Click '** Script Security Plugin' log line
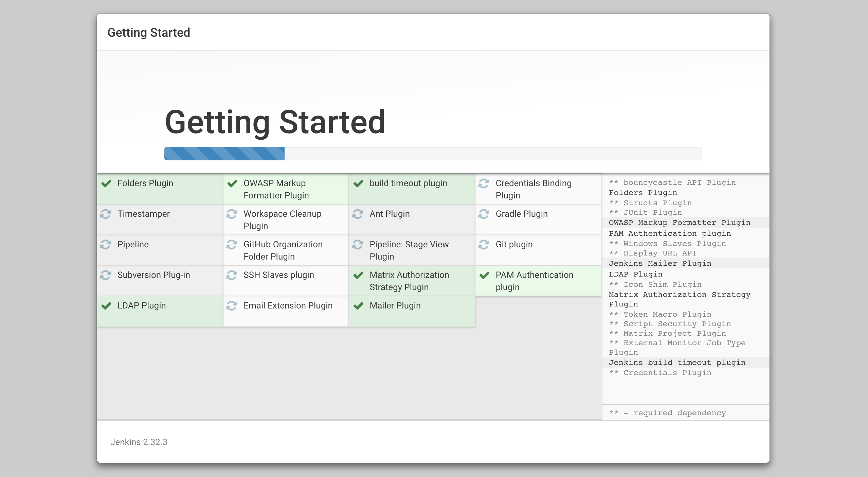 click(x=670, y=324)
